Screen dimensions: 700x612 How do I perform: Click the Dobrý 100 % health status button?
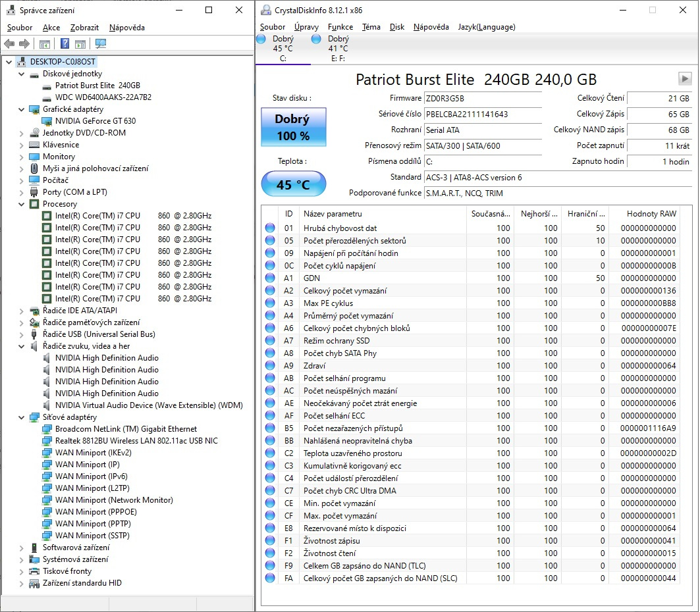pos(292,126)
